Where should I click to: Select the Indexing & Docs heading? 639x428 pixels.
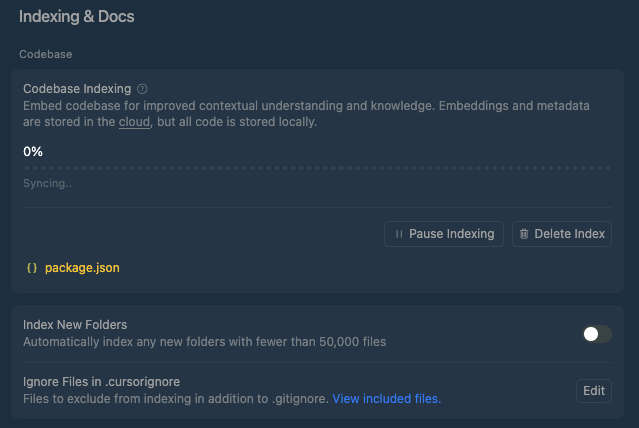click(x=77, y=17)
